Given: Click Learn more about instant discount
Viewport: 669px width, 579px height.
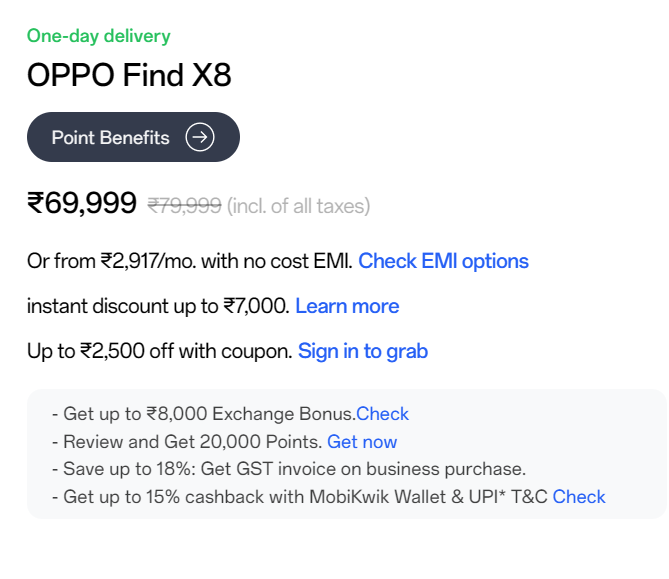Looking at the screenshot, I should tap(347, 306).
